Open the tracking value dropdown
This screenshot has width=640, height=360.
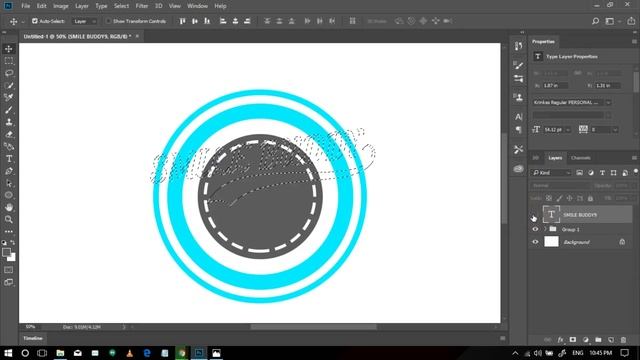click(x=615, y=130)
